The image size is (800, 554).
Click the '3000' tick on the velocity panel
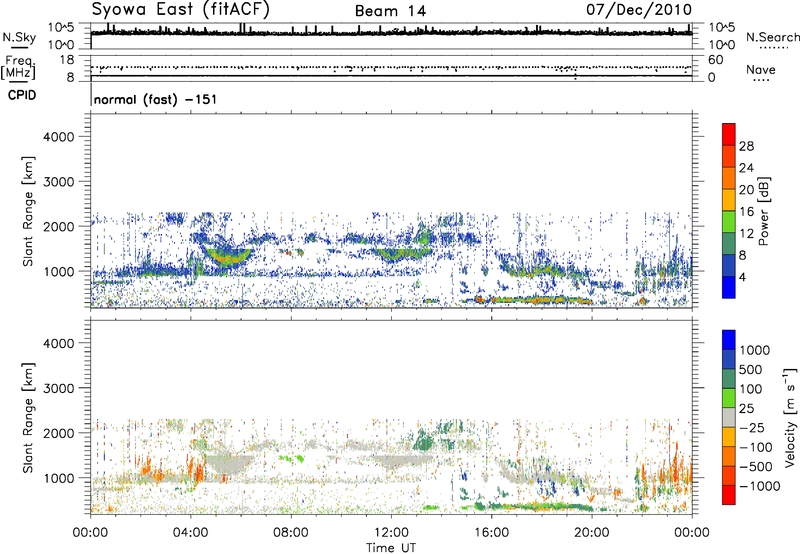point(59,388)
